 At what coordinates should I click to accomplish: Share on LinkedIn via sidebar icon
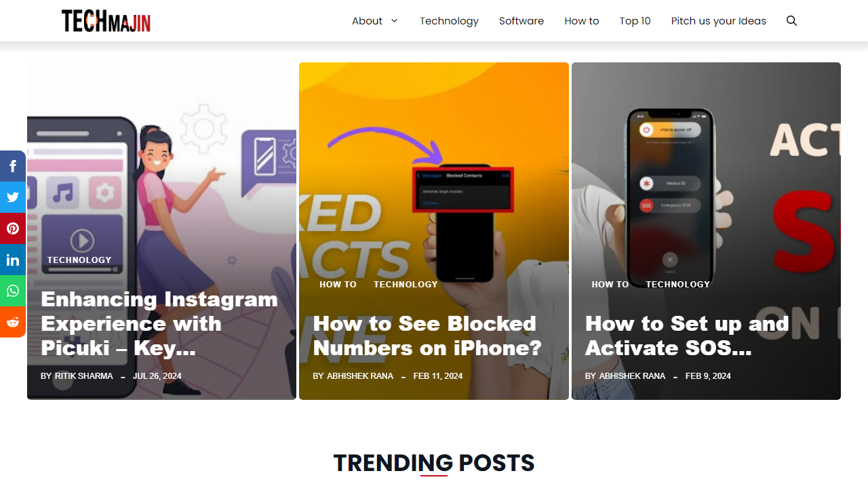(13, 260)
